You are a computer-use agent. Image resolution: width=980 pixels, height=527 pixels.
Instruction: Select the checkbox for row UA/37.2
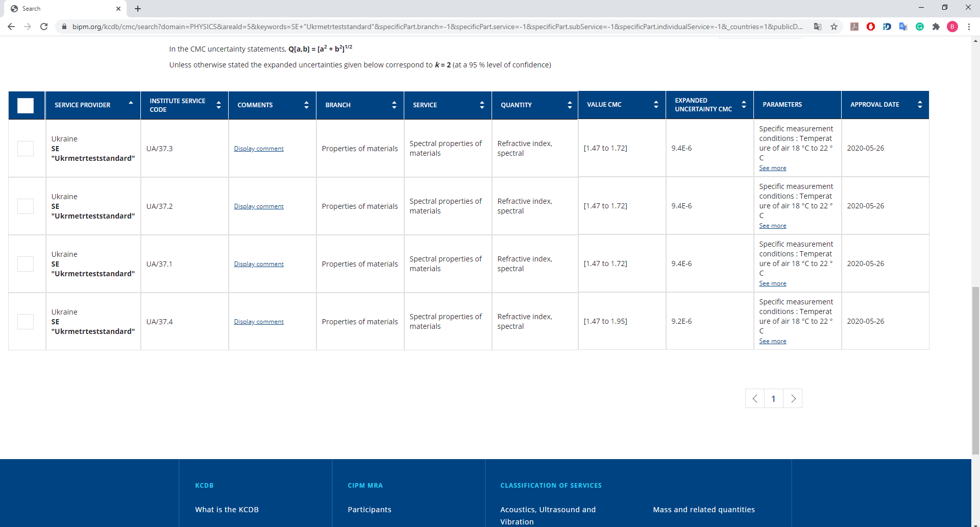pyautogui.click(x=26, y=206)
